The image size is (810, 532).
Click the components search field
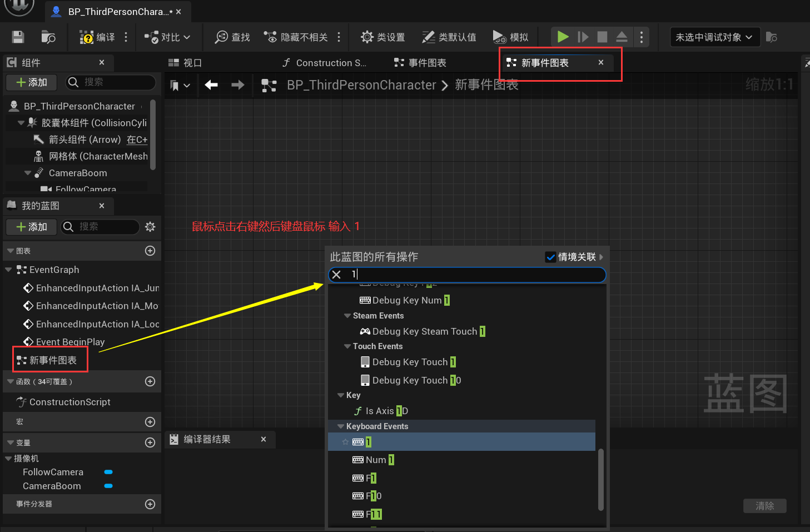click(x=111, y=82)
